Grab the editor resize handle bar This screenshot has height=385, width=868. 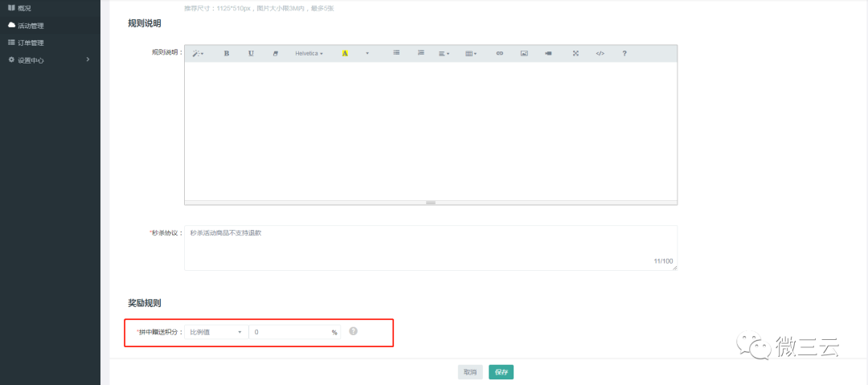point(431,203)
